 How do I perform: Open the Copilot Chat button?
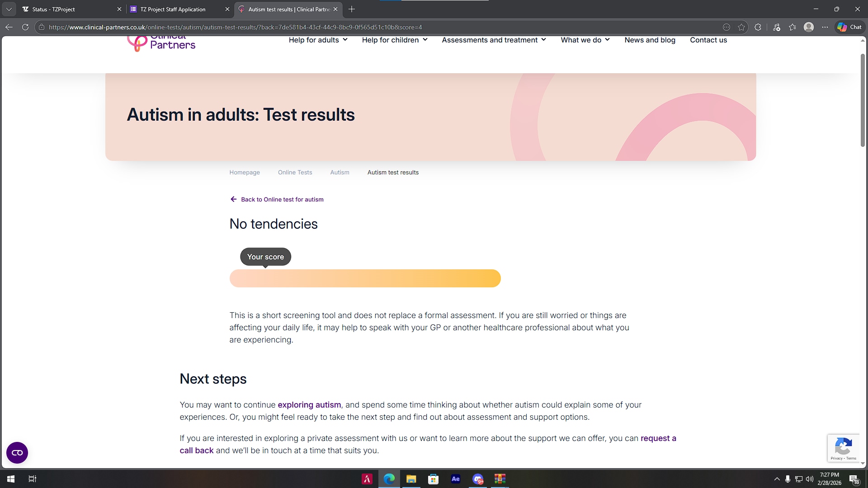[x=849, y=27]
